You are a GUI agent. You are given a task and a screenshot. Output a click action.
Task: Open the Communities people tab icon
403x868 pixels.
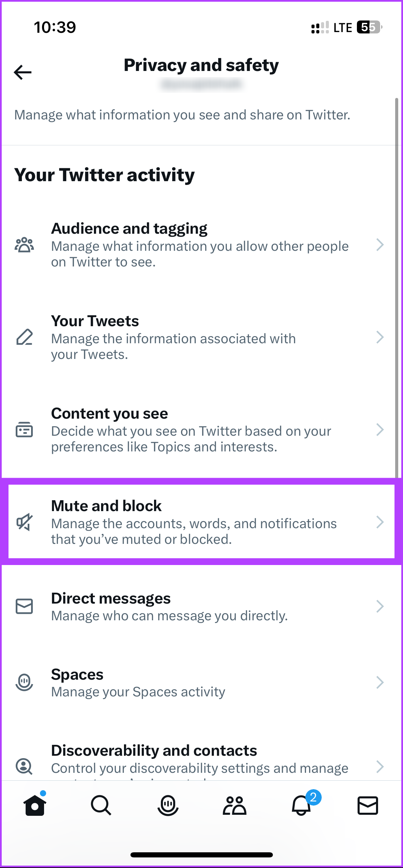click(x=234, y=805)
